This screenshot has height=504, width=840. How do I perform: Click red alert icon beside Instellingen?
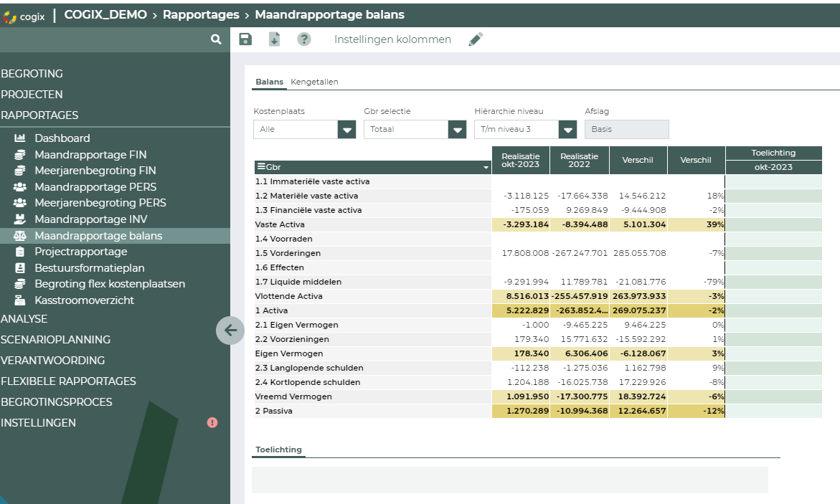point(212,423)
